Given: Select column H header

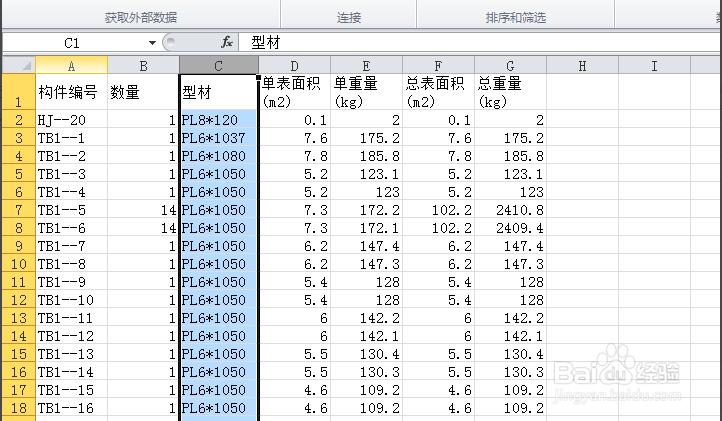Looking at the screenshot, I should pyautogui.click(x=582, y=65).
